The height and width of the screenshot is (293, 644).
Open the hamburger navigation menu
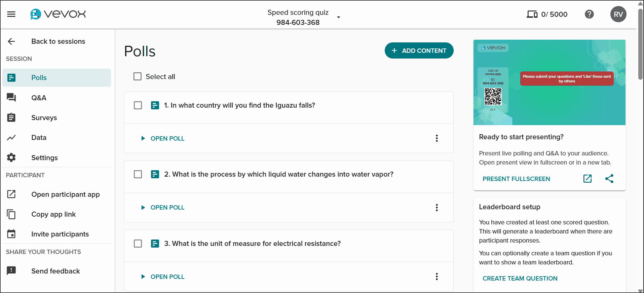click(x=11, y=14)
